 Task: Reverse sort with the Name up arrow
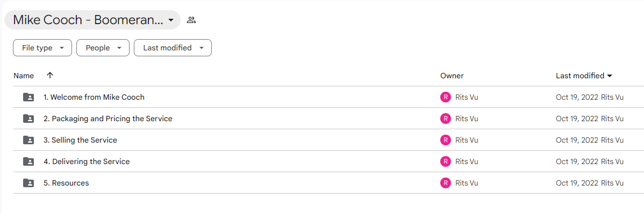50,76
